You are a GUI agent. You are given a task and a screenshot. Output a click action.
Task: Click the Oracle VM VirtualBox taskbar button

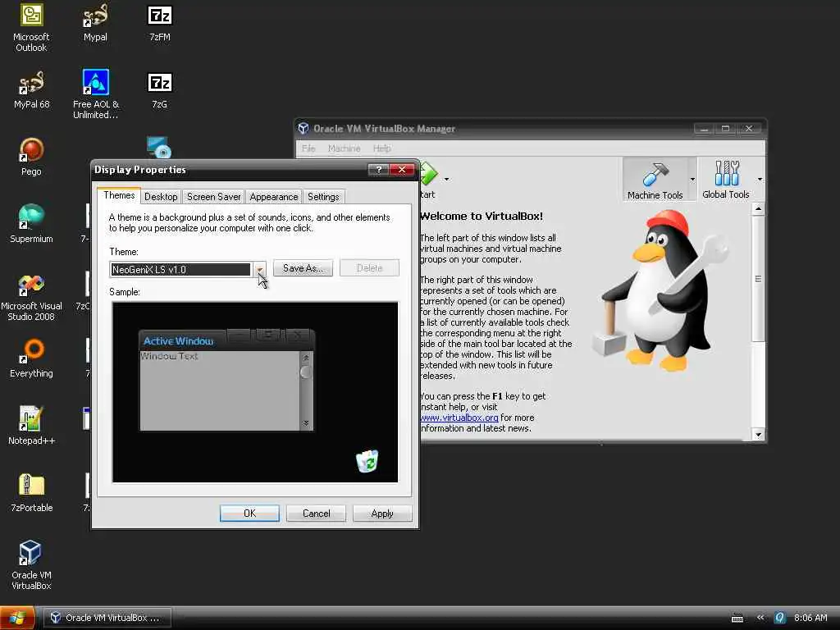107,618
